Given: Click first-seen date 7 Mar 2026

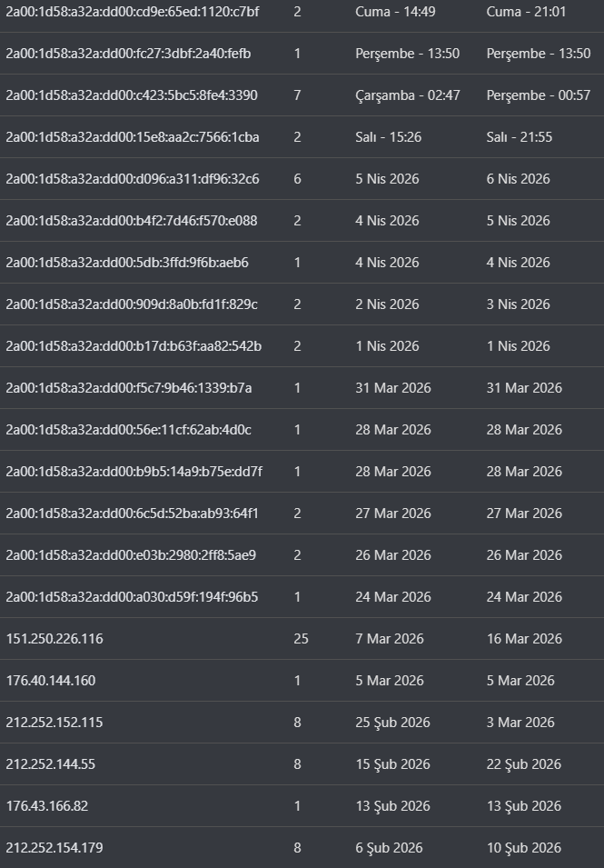Looking at the screenshot, I should point(390,639).
